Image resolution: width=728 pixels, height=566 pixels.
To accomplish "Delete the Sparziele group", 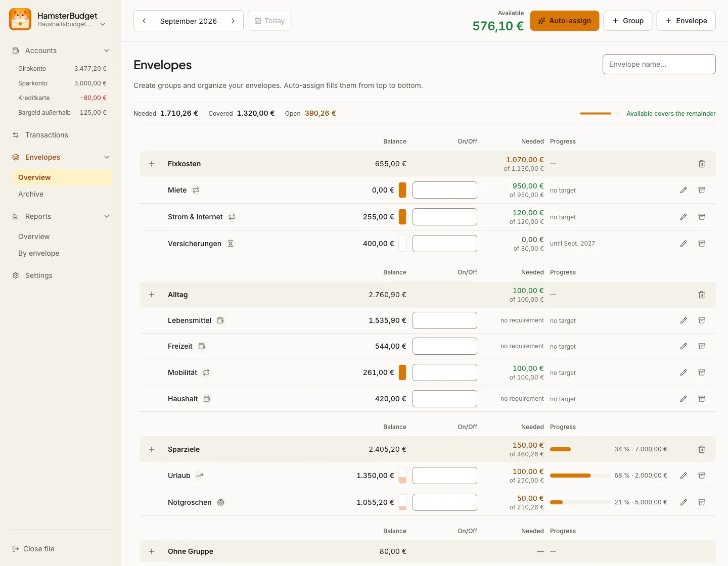I will [x=702, y=449].
